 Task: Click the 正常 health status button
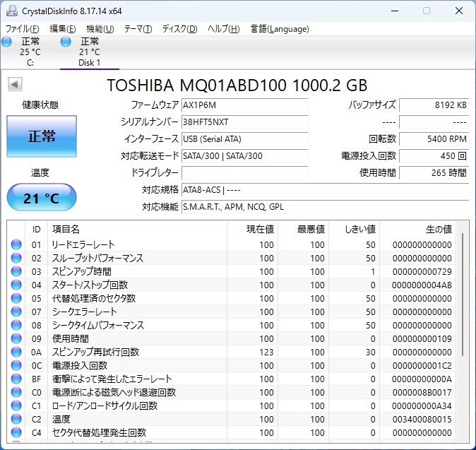coord(42,136)
